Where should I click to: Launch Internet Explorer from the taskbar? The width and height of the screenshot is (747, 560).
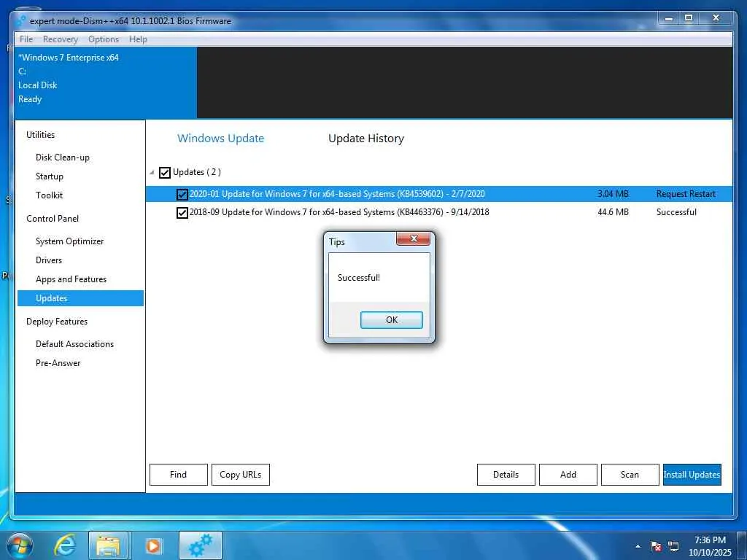(64, 545)
